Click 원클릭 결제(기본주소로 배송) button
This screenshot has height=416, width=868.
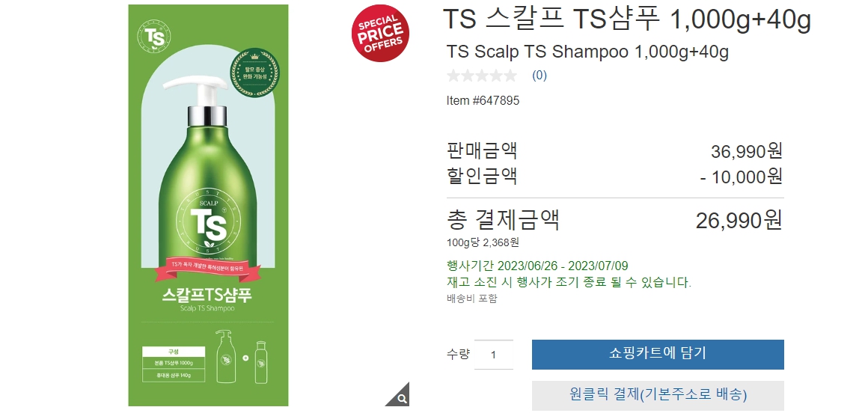(658, 395)
